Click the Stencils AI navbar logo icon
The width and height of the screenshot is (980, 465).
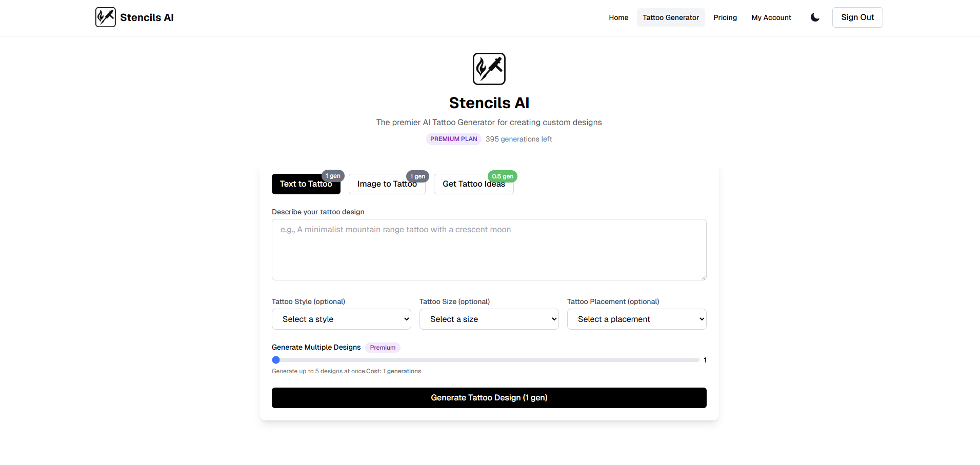106,17
